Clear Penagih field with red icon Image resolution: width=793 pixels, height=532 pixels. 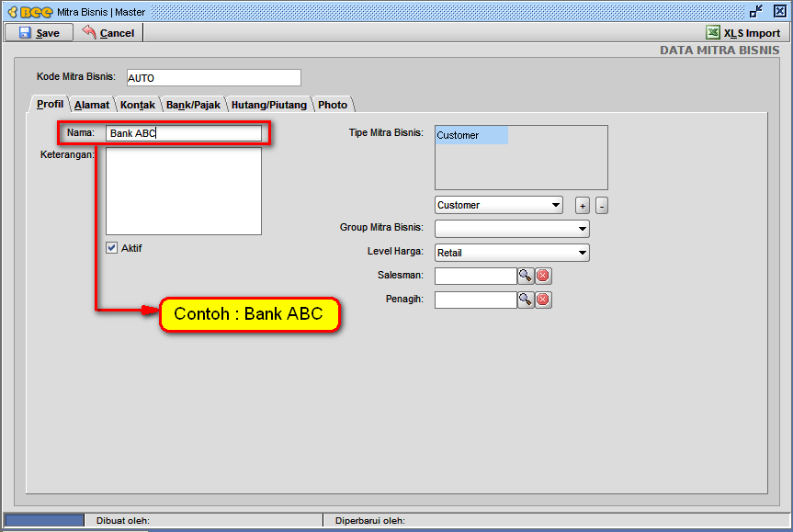tap(543, 300)
